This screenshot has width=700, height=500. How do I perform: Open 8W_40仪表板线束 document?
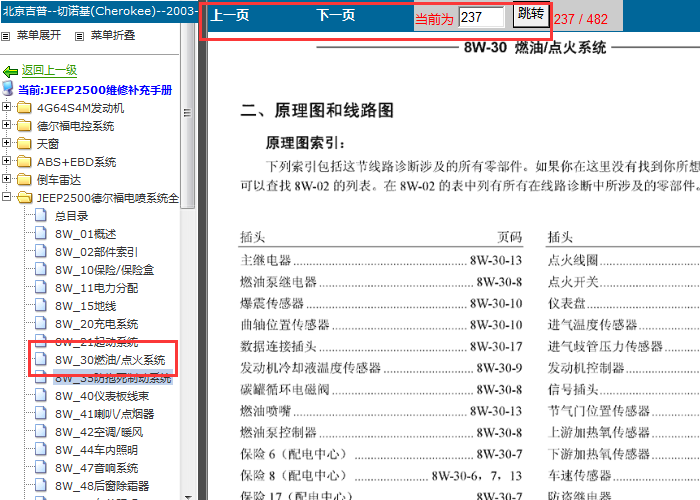102,396
